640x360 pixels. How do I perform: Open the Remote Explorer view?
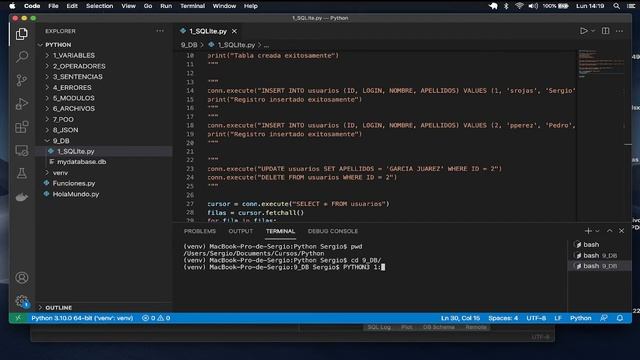22,151
